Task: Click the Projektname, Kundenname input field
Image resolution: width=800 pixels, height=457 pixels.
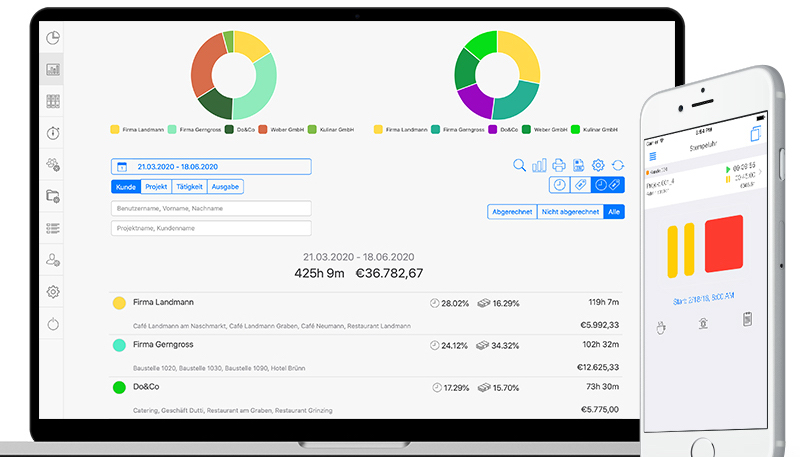Action: tap(211, 228)
